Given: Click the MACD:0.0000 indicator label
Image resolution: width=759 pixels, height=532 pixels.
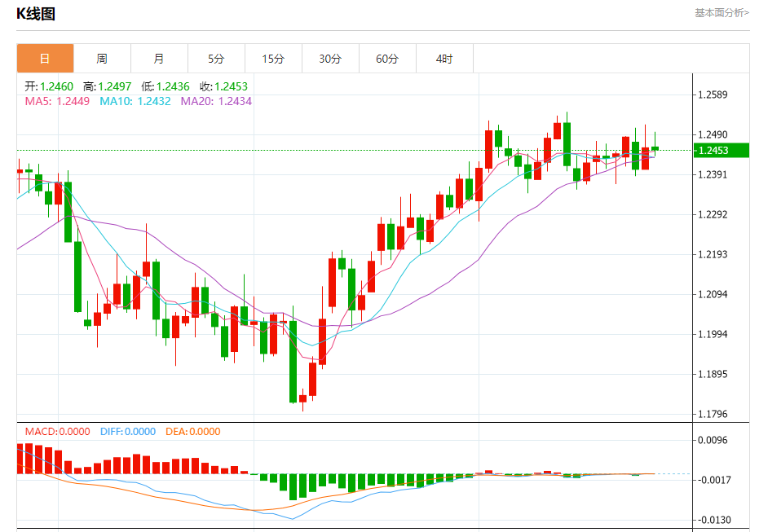Looking at the screenshot, I should point(58,432).
